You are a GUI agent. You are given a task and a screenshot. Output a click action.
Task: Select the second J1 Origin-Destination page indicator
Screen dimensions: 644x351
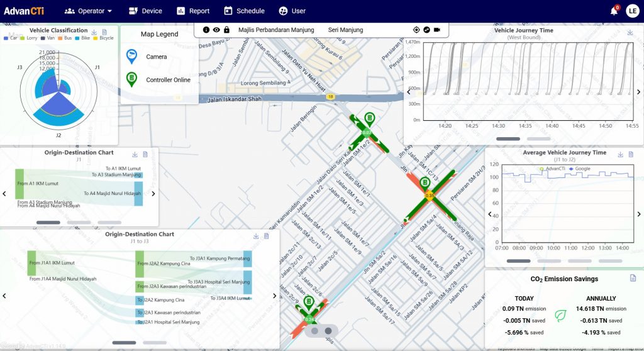pyautogui.click(x=79, y=222)
